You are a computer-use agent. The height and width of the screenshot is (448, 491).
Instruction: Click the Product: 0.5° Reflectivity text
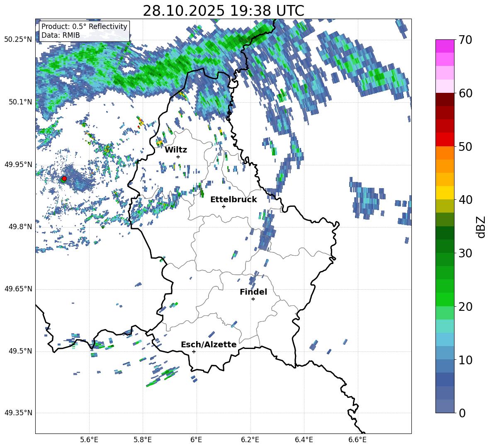coord(84,27)
